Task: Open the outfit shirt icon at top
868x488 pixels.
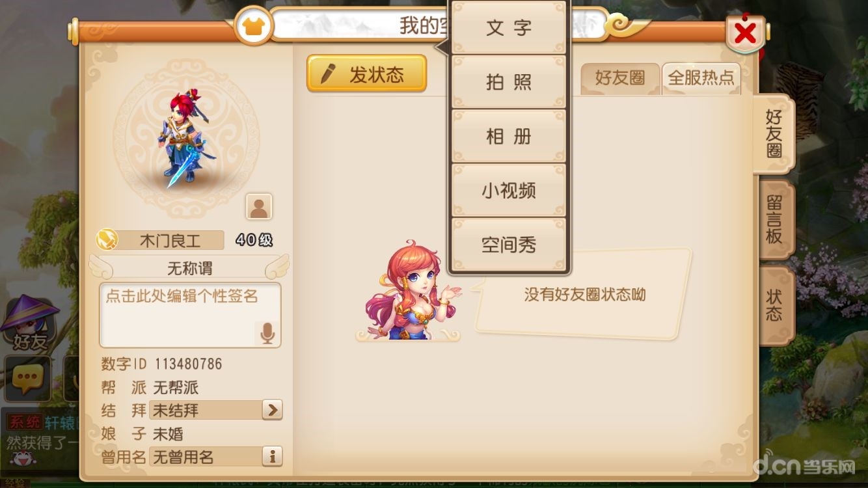Action: (252, 27)
